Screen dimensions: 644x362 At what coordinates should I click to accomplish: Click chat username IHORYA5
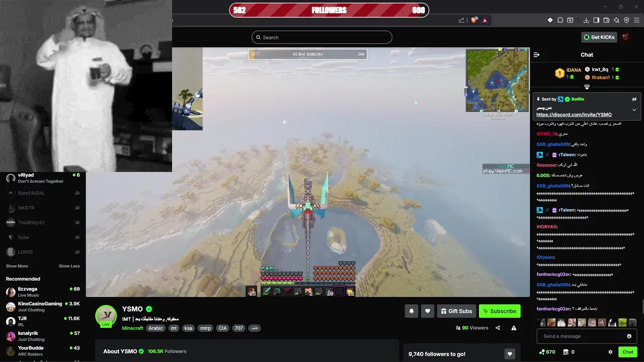[x=546, y=227]
